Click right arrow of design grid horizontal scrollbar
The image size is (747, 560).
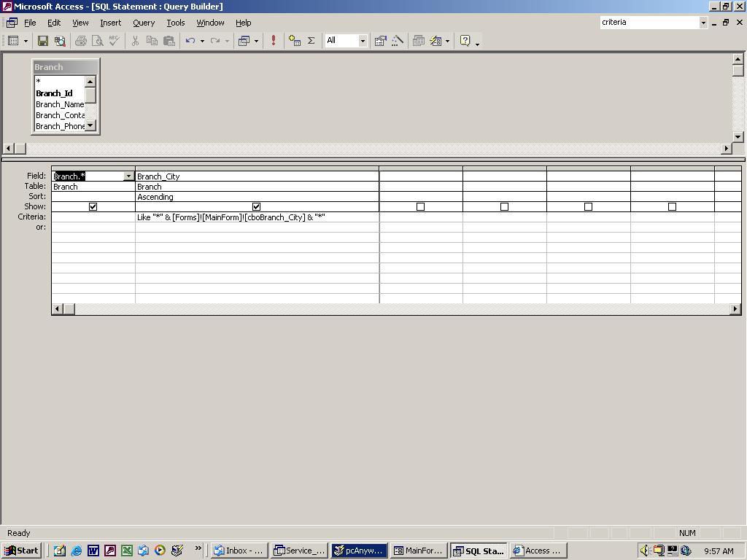[x=735, y=309]
